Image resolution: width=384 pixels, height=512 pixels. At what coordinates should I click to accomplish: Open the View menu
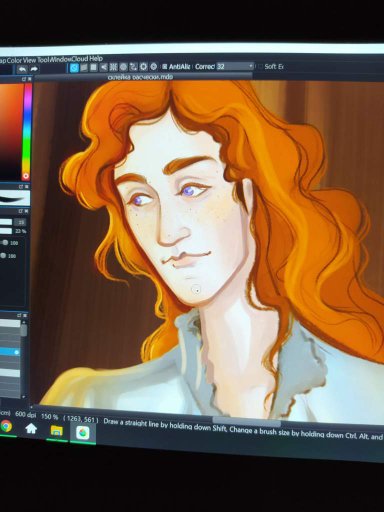pyautogui.click(x=29, y=60)
